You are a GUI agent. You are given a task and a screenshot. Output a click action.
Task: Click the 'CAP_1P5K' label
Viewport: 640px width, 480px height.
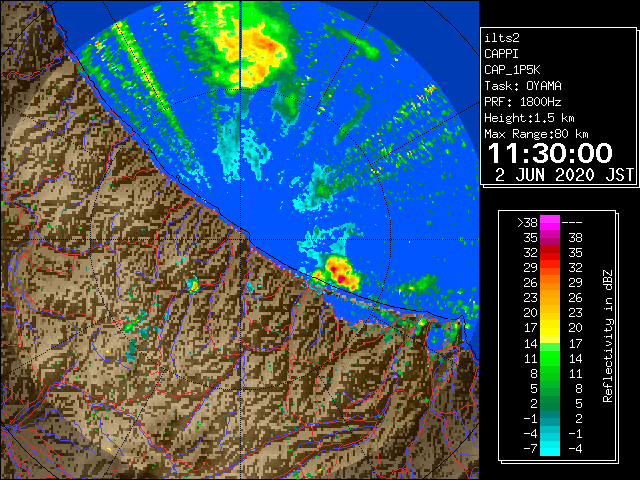coord(512,70)
